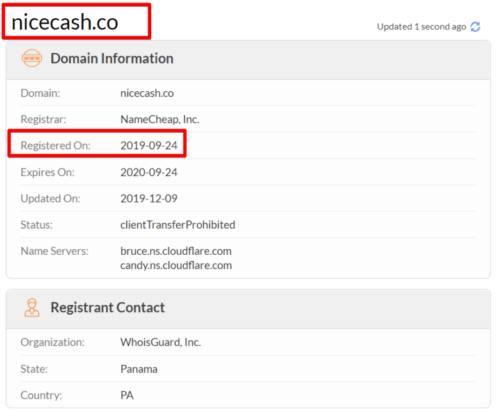Click the clientTransferProhibited status value
The image size is (500, 411).
[178, 225]
